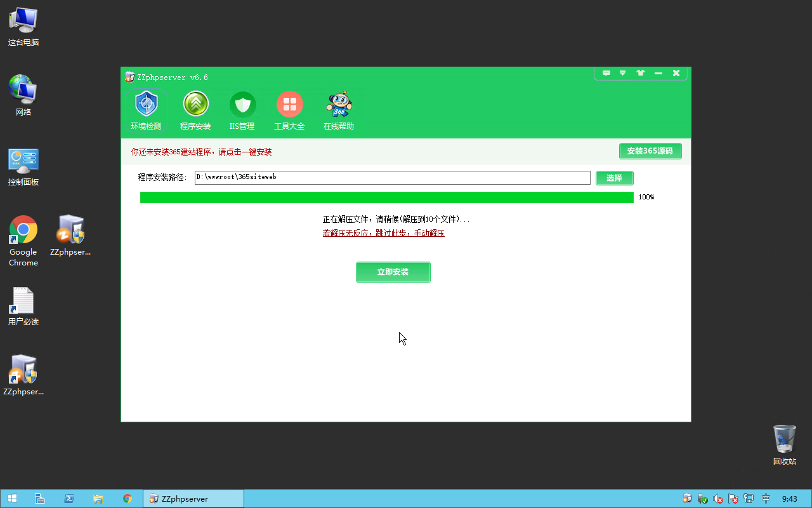This screenshot has width=812, height=508.
Task: Click the 选择 path browse button
Action: pyautogui.click(x=614, y=178)
